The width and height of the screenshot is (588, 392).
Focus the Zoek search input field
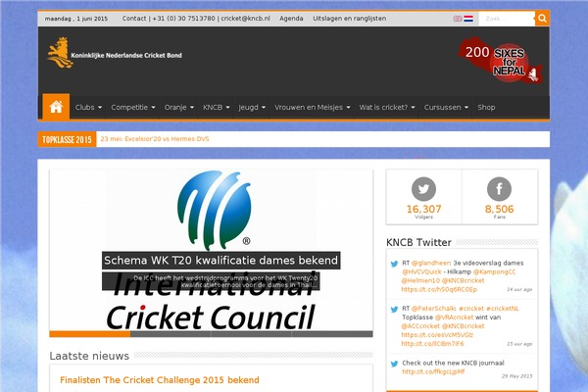[x=507, y=19]
